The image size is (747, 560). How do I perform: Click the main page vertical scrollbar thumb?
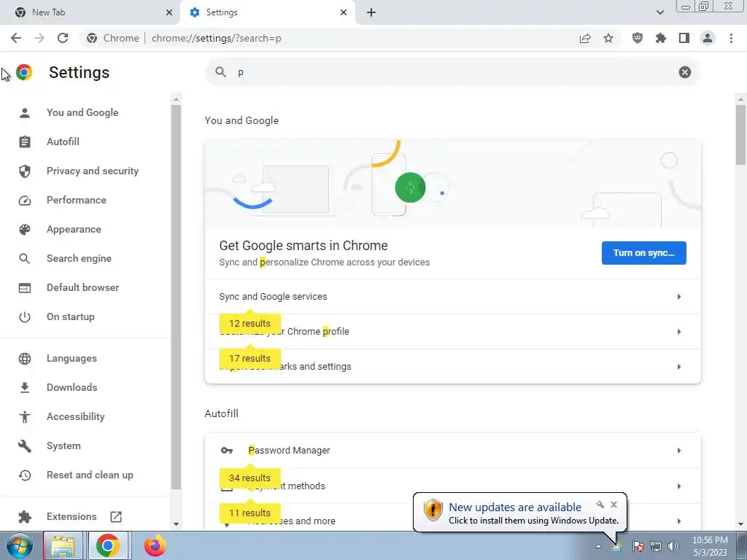click(740, 135)
